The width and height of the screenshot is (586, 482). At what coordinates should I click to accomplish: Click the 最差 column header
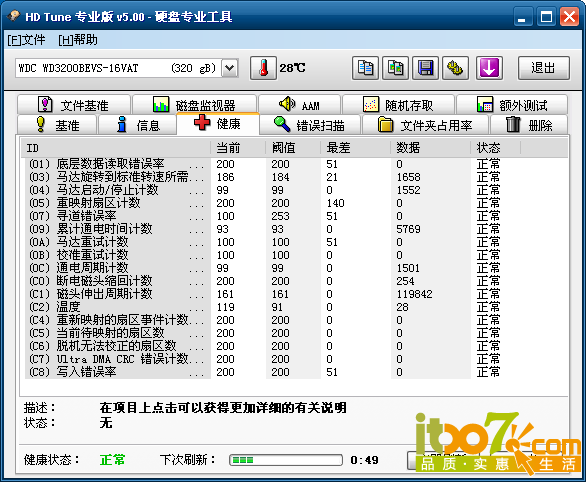coord(356,148)
